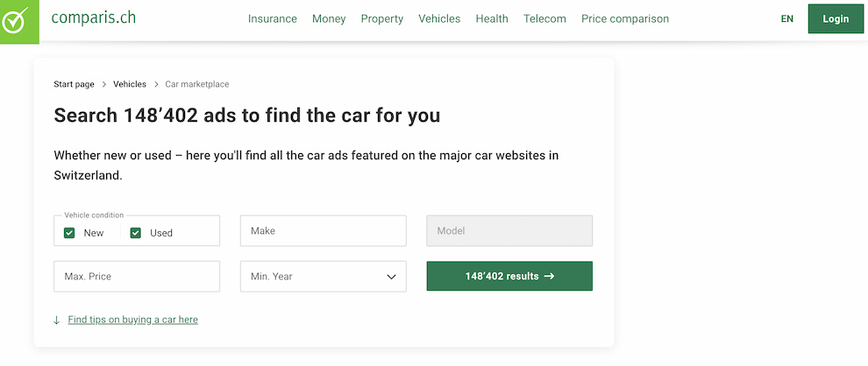Focus the Max. Price input field
Screen dimensions: 868x366
click(136, 277)
